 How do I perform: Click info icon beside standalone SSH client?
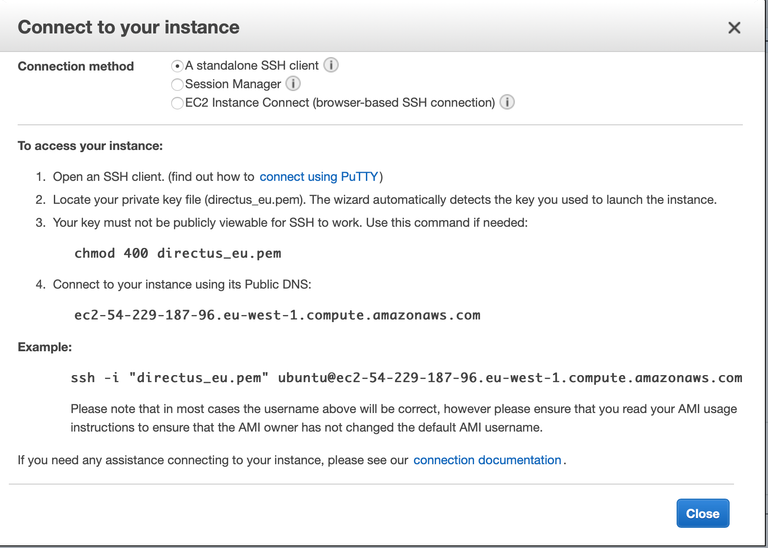pyautogui.click(x=331, y=65)
